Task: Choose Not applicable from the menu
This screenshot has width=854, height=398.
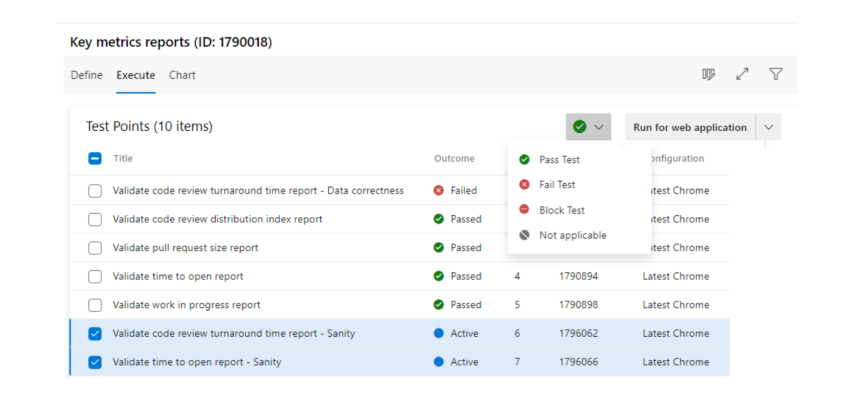Action: coord(580,235)
